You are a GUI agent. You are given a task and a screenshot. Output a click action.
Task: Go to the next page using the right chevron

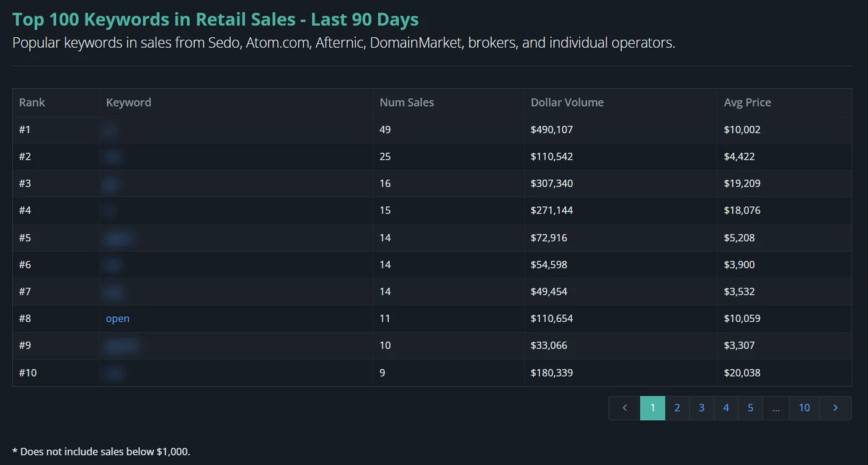click(835, 408)
